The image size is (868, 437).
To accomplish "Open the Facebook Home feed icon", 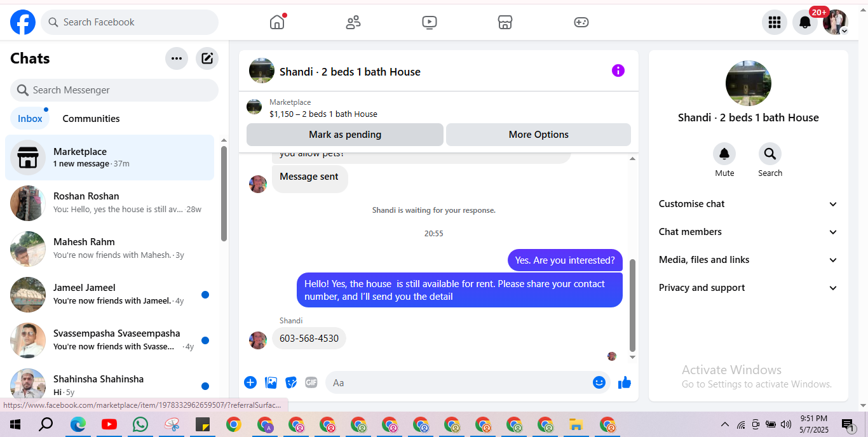I will pyautogui.click(x=277, y=22).
